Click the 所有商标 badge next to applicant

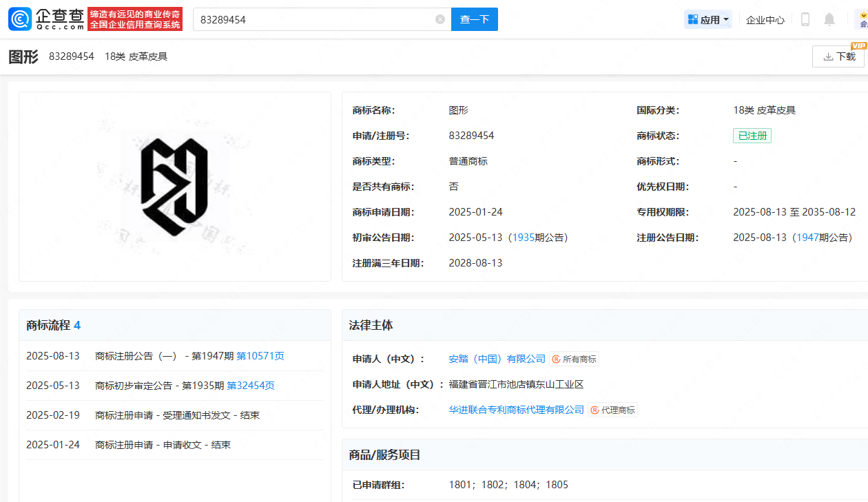[x=575, y=359]
